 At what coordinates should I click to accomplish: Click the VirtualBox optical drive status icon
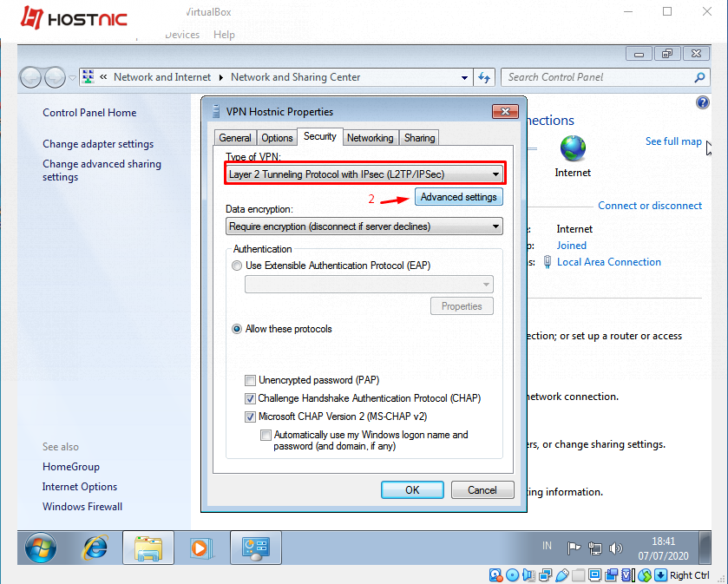coord(511,574)
